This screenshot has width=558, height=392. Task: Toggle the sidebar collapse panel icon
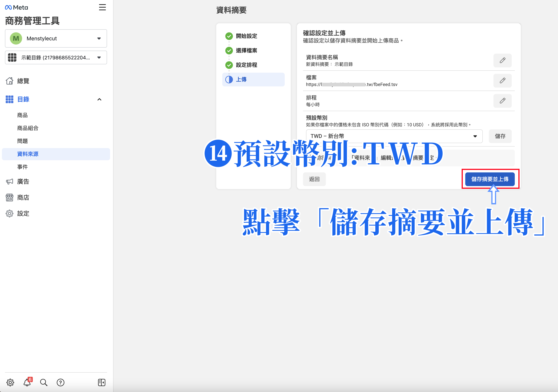point(102,382)
